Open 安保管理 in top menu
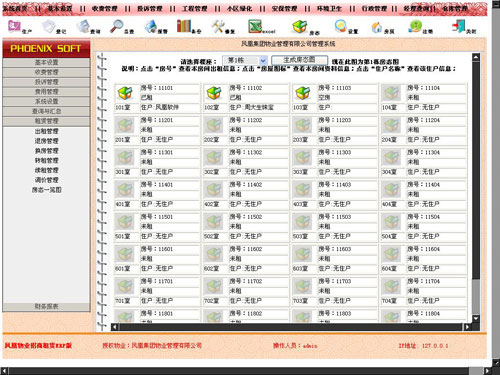 pos(284,9)
